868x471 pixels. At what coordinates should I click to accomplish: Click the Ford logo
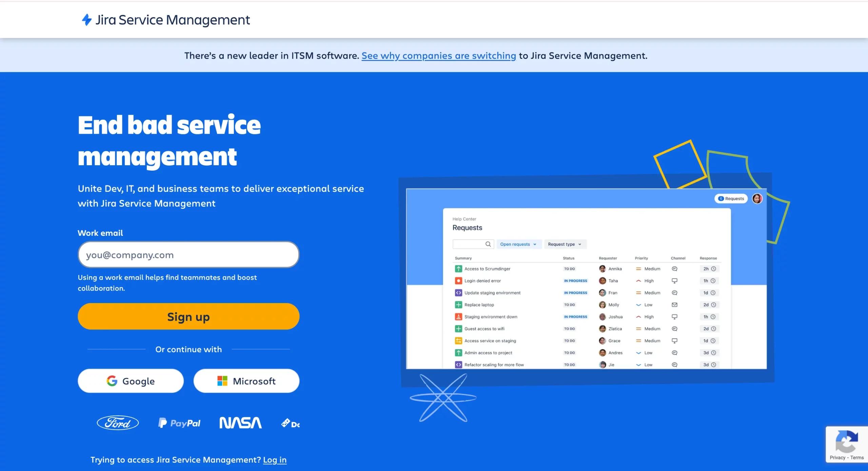(118, 423)
